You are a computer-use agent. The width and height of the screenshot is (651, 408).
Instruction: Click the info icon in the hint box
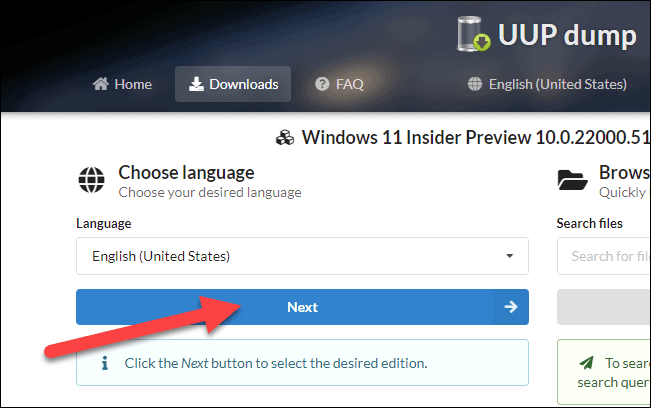click(x=104, y=363)
